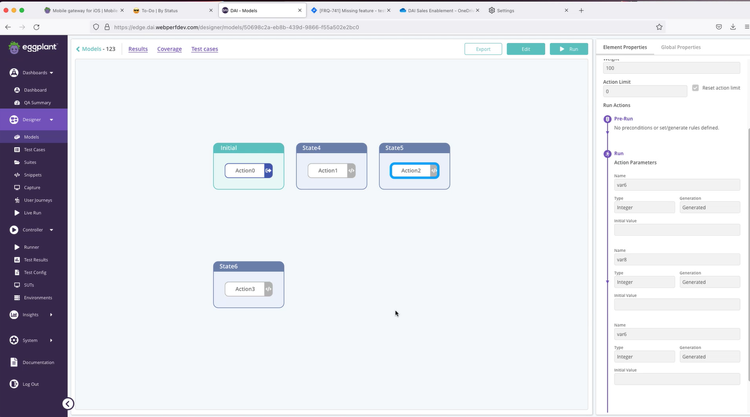
Task: Open the Runner in the Controller section
Action: (31, 247)
